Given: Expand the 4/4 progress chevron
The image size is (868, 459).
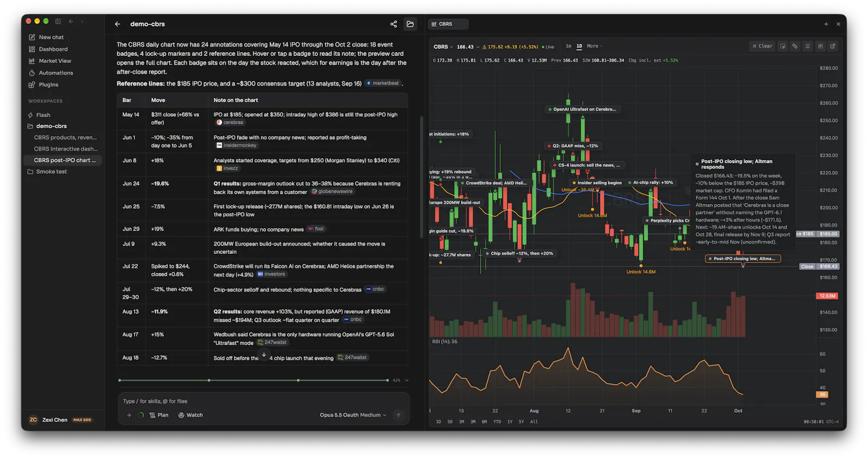Looking at the screenshot, I should click(407, 380).
